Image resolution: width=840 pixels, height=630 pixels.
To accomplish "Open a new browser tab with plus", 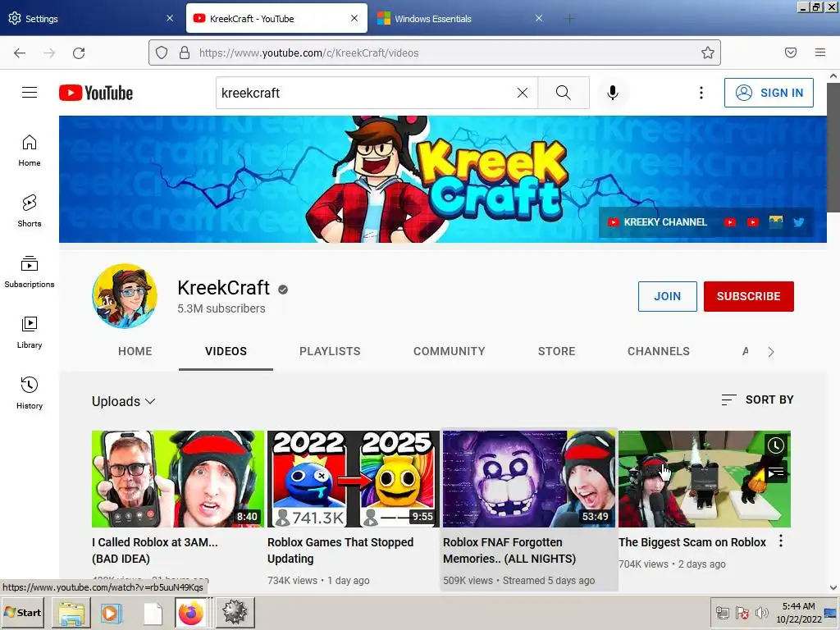I will pos(569,19).
